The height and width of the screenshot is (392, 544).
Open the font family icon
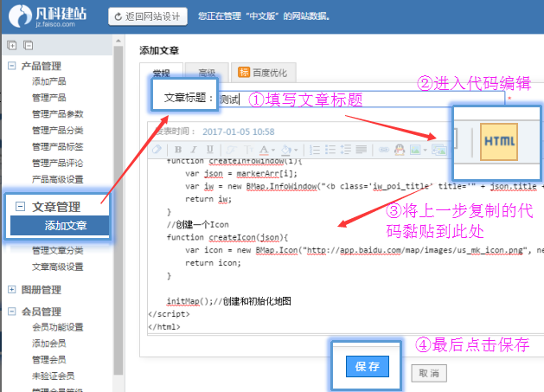tap(232, 150)
